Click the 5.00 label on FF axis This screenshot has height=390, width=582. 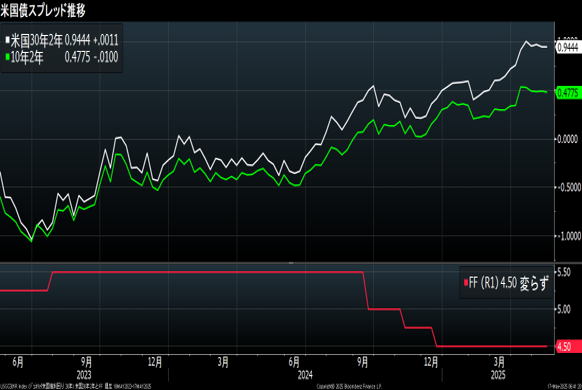[x=564, y=309]
